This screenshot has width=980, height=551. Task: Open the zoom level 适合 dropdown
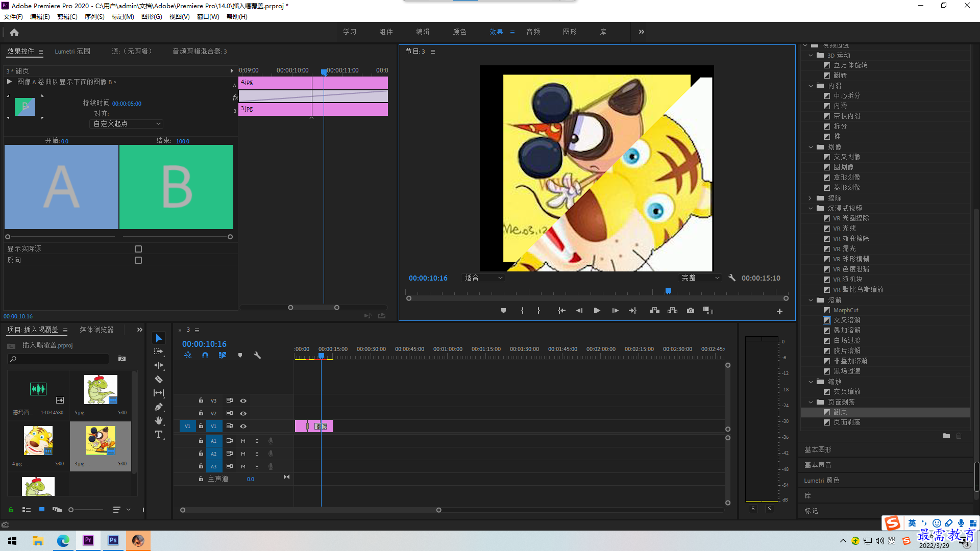[483, 278]
